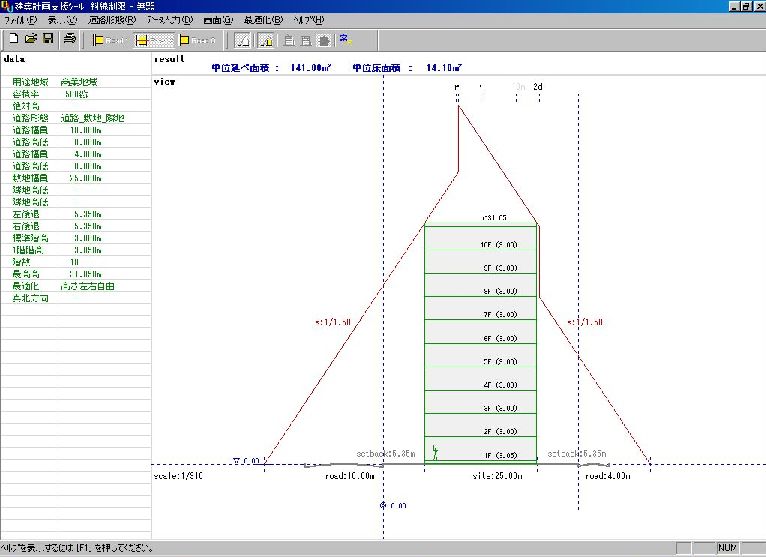This screenshot has height=557, width=766.
Task: Click the road:4.00m dimension label
Action: pos(608,475)
